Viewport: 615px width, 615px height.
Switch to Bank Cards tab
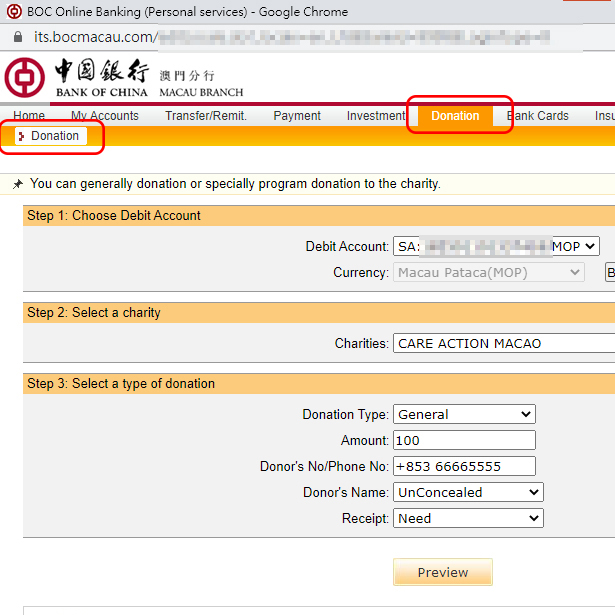click(x=538, y=116)
